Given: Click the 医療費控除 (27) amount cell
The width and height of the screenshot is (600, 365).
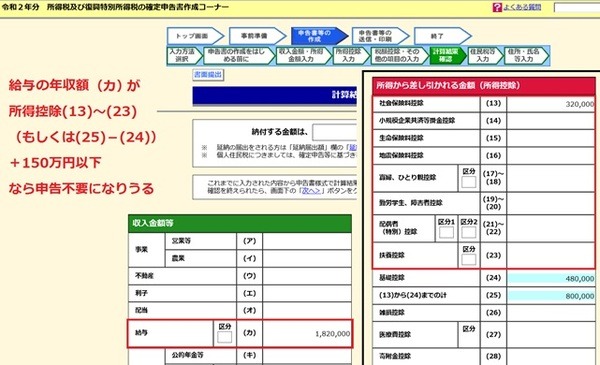Looking at the screenshot, I should [551, 334].
